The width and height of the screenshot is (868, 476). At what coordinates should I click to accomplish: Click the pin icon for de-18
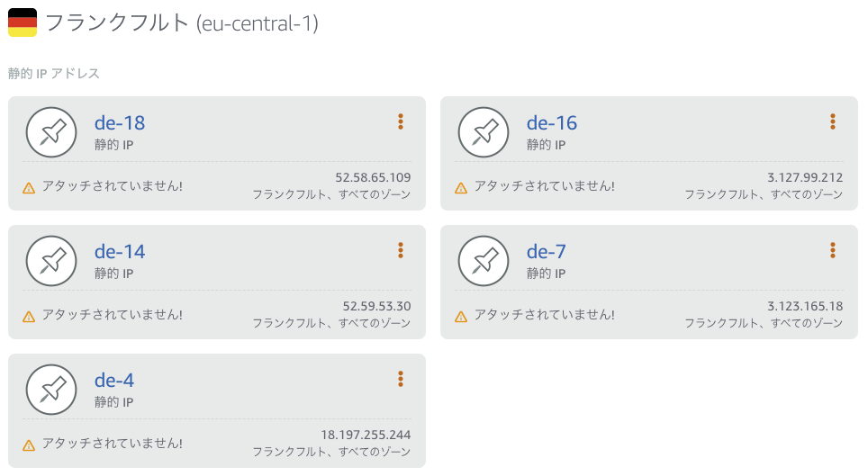[52, 133]
